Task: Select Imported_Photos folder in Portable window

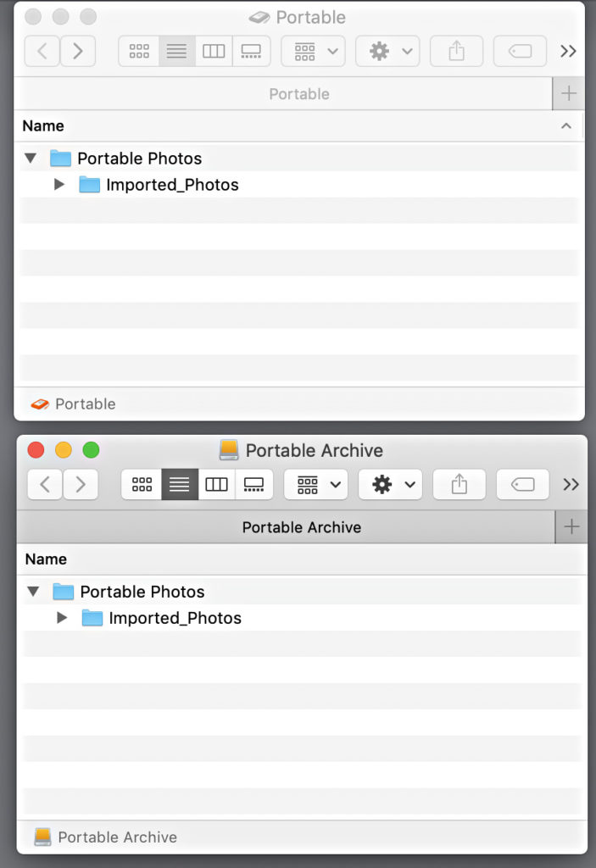Action: tap(172, 185)
